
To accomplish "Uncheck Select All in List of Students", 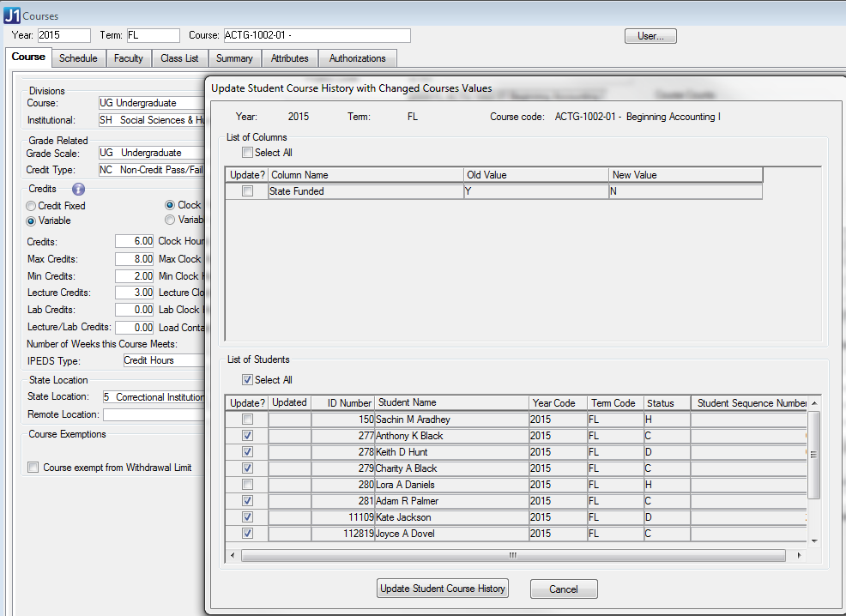I will click(248, 380).
